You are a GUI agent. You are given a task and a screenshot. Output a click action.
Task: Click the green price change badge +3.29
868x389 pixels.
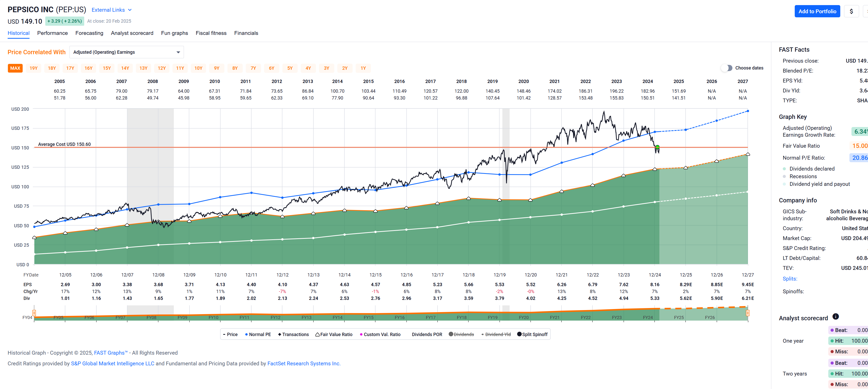(x=64, y=21)
